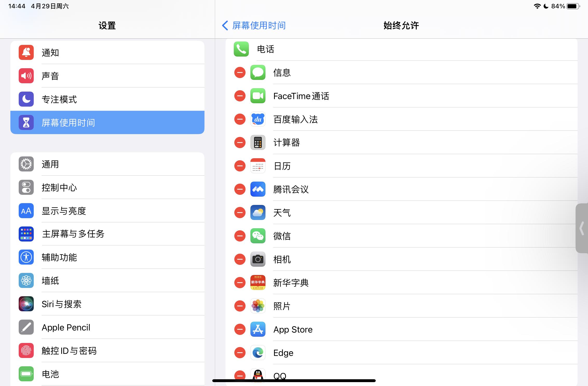Select the Edge browser icon
The width and height of the screenshot is (588, 386).
[258, 353]
